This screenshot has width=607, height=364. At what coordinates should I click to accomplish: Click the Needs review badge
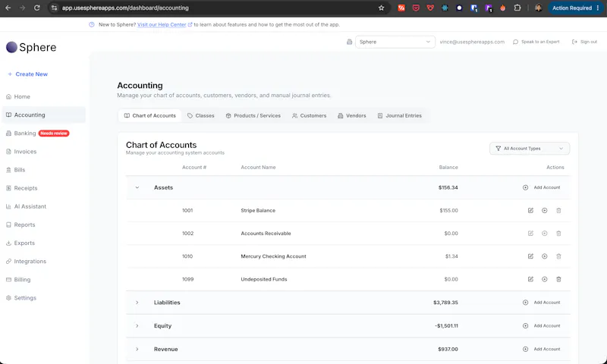[54, 133]
